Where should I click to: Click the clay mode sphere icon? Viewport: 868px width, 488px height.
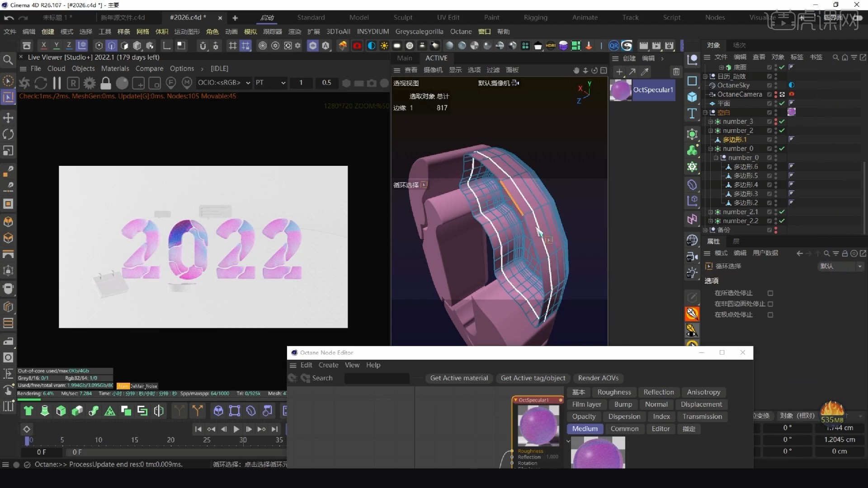click(x=122, y=83)
